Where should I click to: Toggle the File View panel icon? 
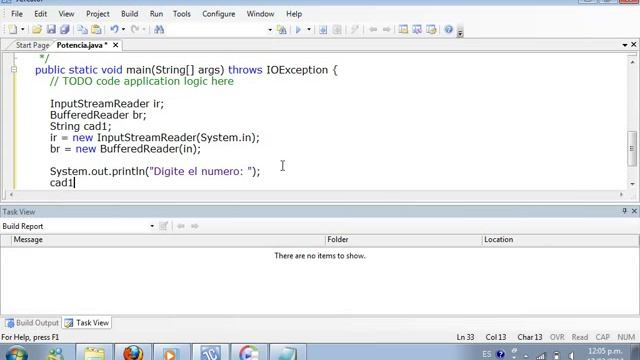point(403,29)
